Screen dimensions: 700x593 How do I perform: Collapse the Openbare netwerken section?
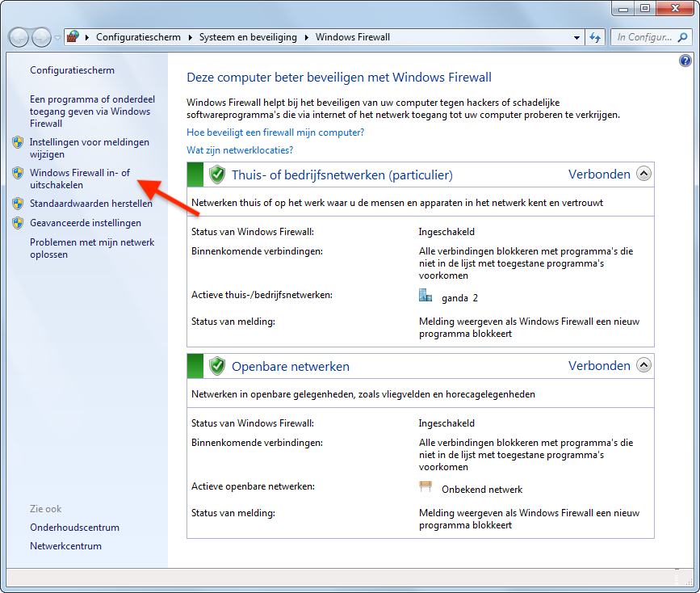(643, 365)
